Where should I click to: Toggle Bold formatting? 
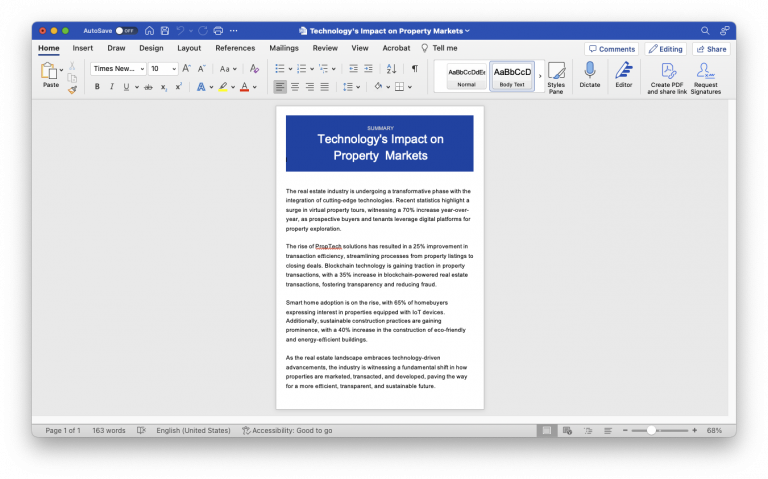pos(97,87)
